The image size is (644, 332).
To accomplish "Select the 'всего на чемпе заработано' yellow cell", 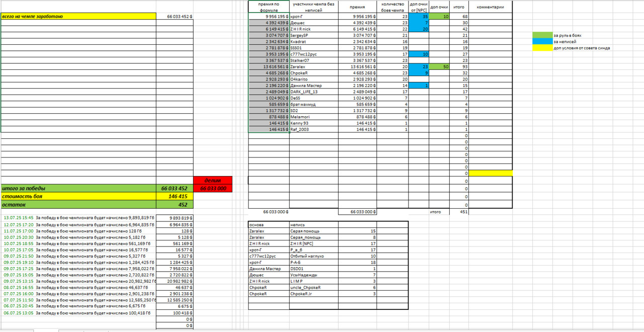I will click(x=78, y=16).
